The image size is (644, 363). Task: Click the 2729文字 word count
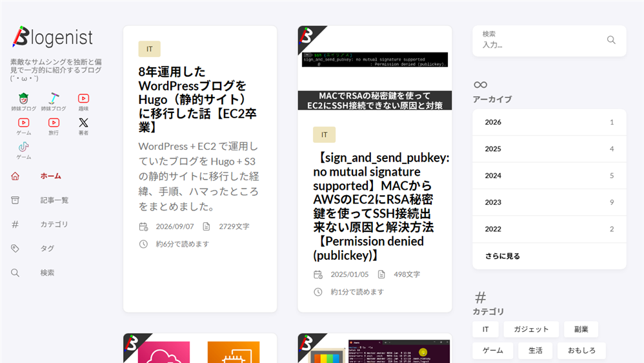pos(234,227)
